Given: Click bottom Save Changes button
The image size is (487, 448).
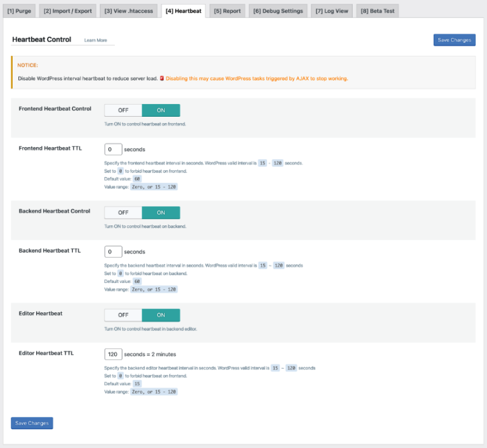Looking at the screenshot, I should tap(32, 423).
